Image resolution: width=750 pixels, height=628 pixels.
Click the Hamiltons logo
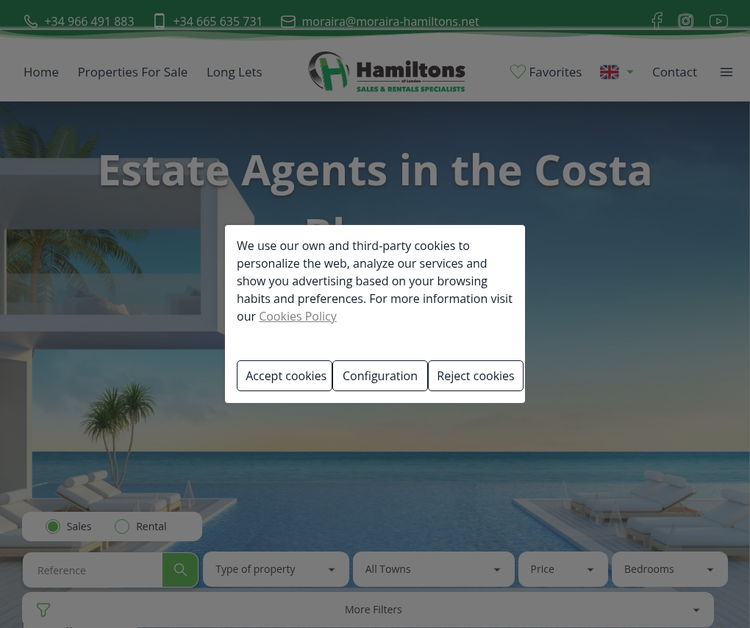[x=386, y=71]
